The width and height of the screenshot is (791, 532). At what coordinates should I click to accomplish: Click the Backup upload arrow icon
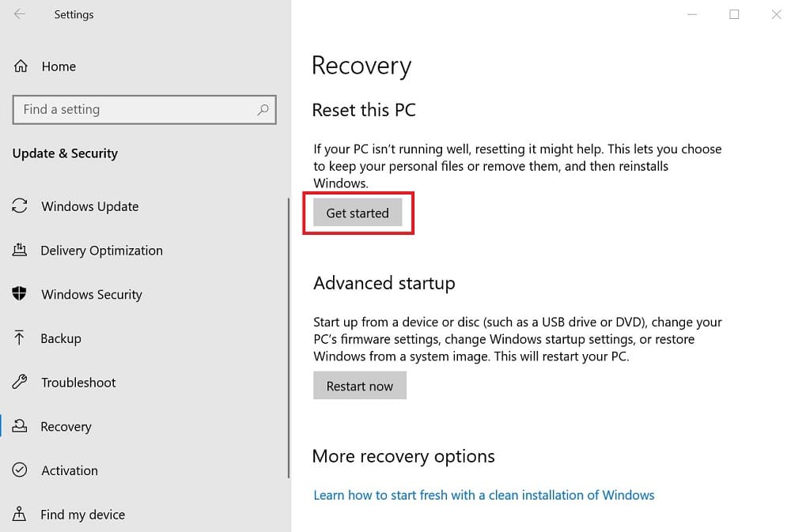(x=19, y=338)
